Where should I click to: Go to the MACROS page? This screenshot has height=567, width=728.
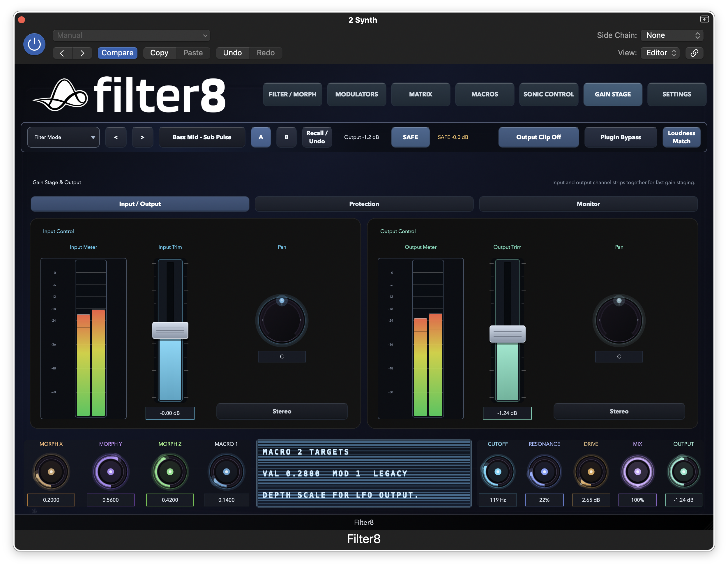click(x=485, y=94)
